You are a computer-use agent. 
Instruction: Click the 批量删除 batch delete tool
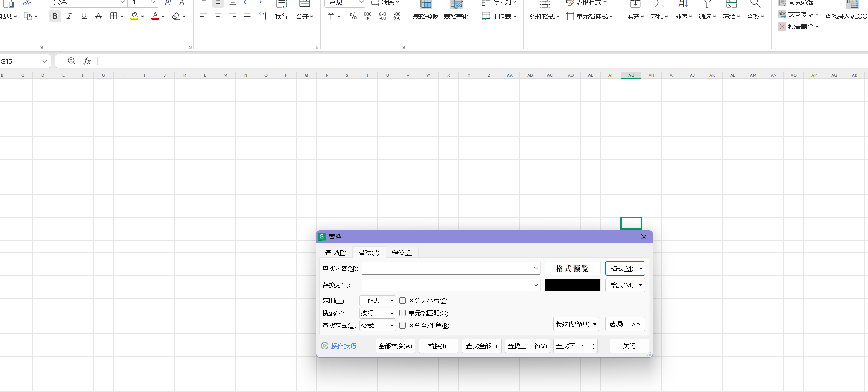[798, 27]
